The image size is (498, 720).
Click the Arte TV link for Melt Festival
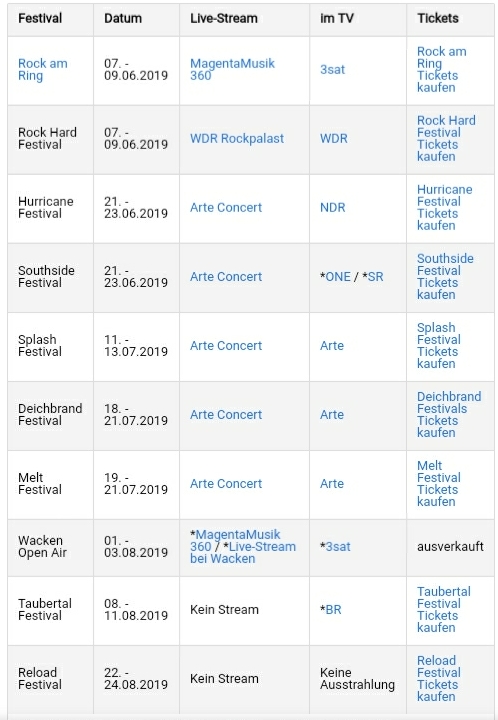tap(332, 484)
